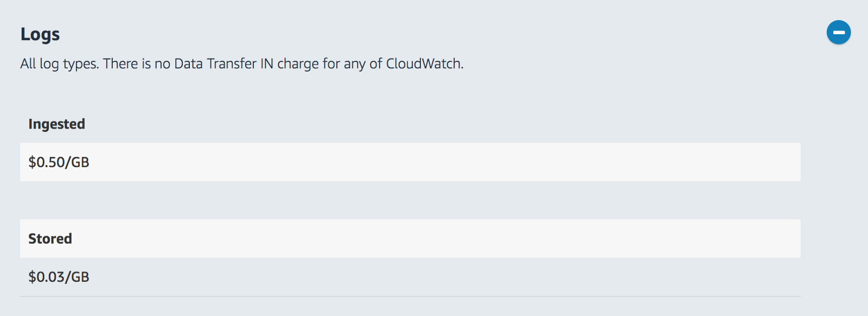Screen dimensions: 868x316
Task: Select the $0.03/GB stored price
Action: pos(59,277)
